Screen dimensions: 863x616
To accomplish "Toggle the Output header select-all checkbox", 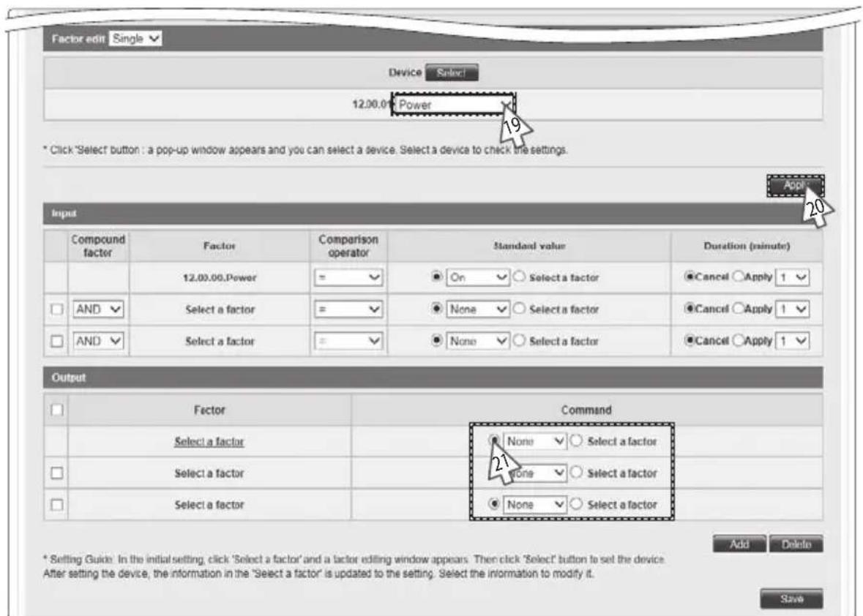I will click(56, 410).
